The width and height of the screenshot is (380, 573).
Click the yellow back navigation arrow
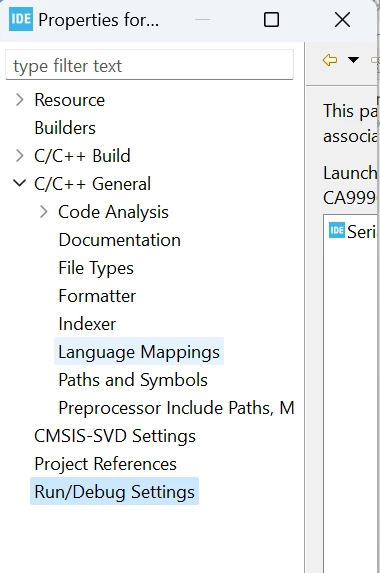[x=330, y=60]
